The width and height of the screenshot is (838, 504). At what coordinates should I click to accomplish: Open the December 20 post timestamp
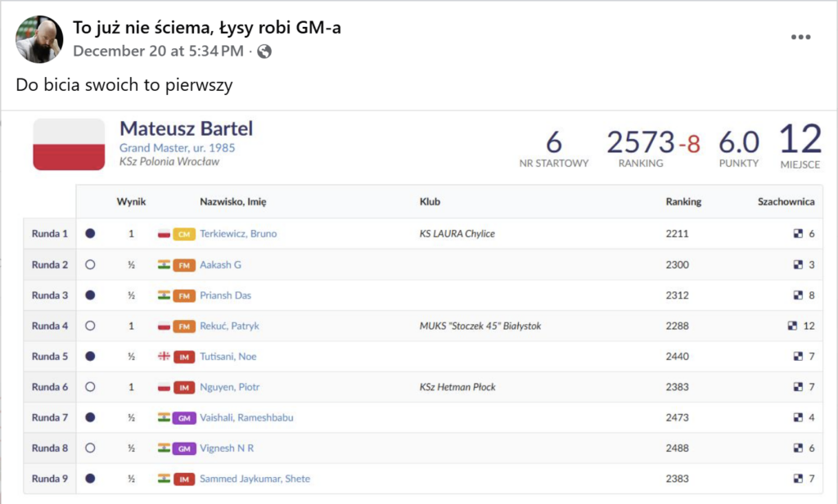[158, 52]
